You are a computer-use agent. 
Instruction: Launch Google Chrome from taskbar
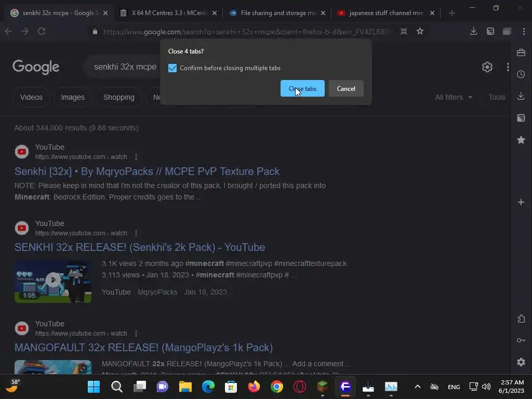277,387
